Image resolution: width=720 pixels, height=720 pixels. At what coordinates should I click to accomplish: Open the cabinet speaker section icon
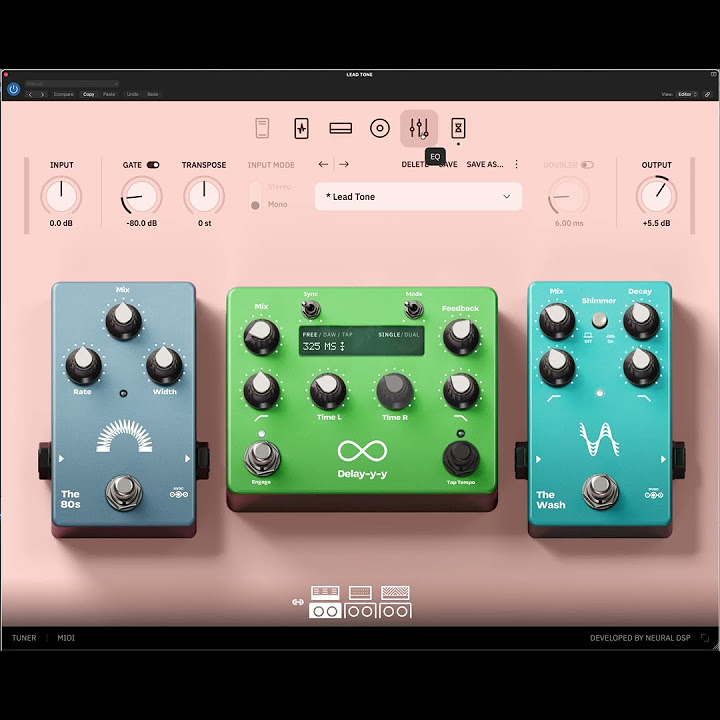(380, 128)
